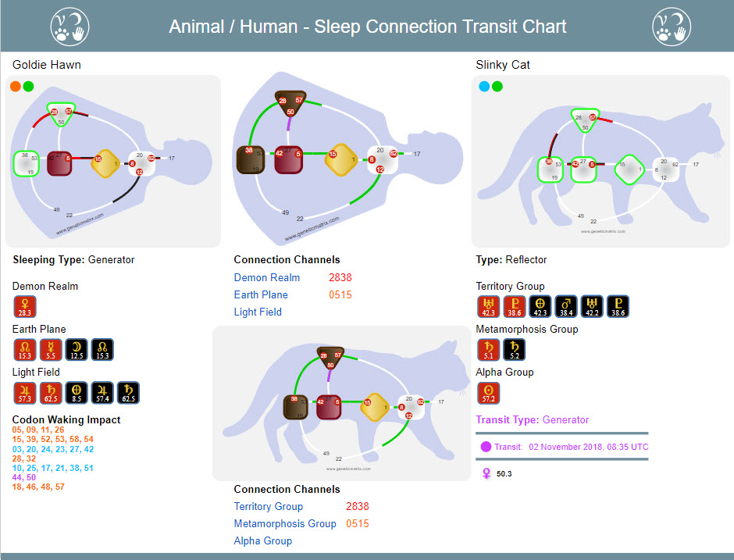
Task: Click the Light Field channel link
Action: (258, 312)
